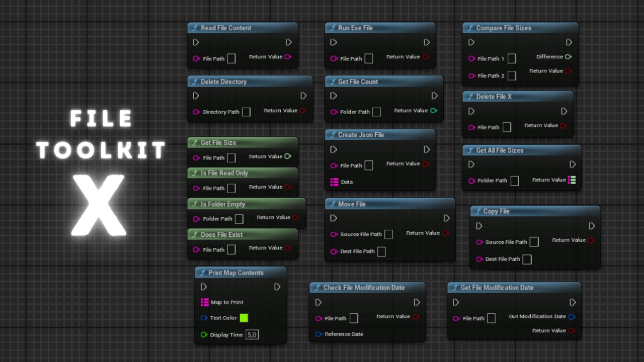The image size is (644, 362).
Task: Click the Data map pin on Create Json File
Action: click(x=334, y=182)
